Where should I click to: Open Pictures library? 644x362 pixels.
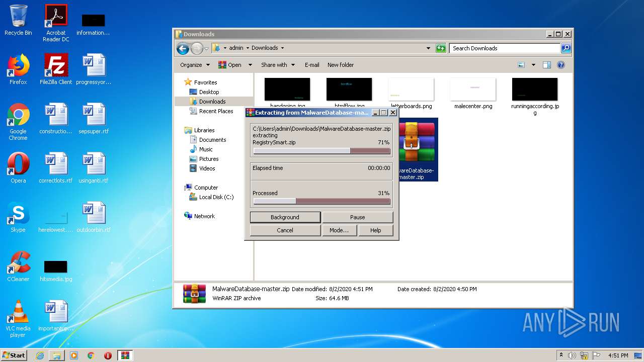[x=208, y=159]
